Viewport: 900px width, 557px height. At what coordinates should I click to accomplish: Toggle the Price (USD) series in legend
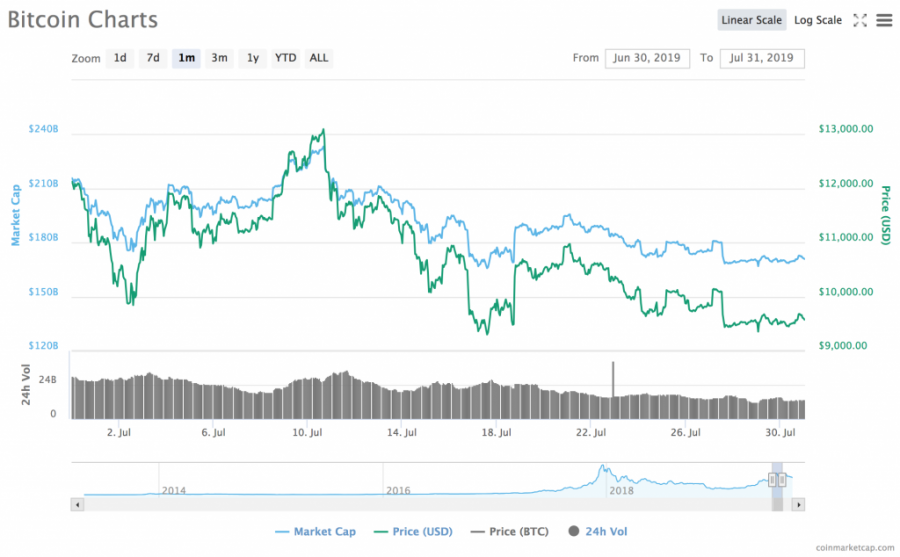(413, 532)
